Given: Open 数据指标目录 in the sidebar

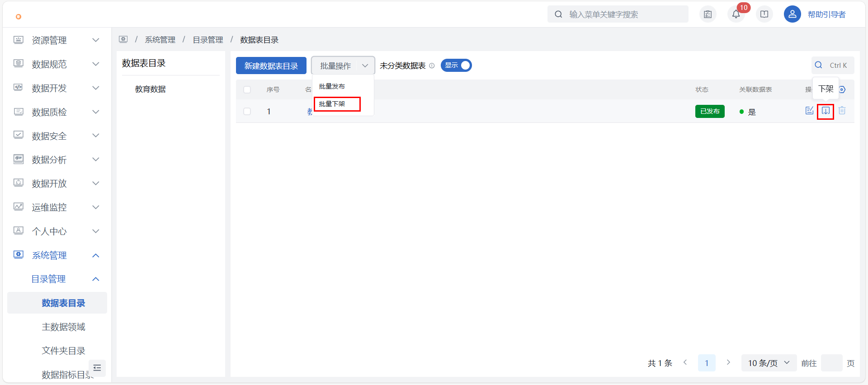Looking at the screenshot, I should tap(68, 375).
